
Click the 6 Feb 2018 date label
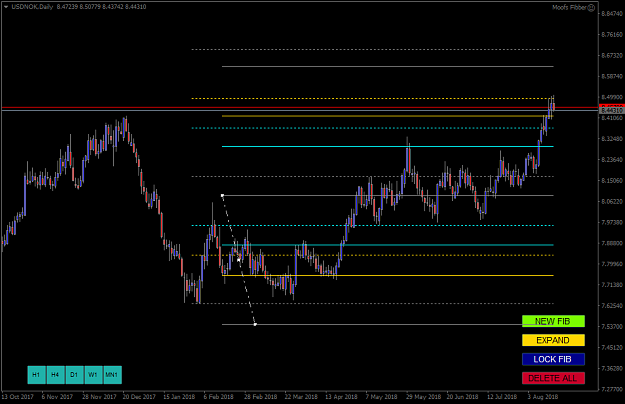click(219, 397)
